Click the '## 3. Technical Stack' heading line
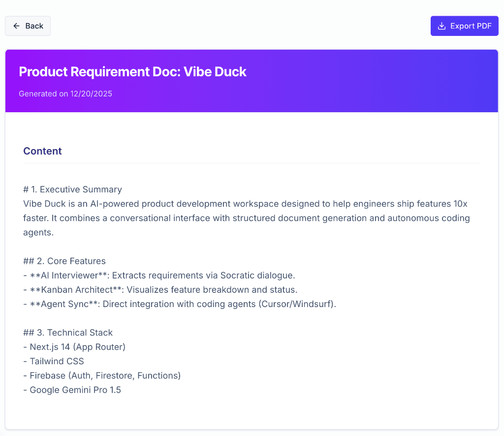Image resolution: width=504 pixels, height=436 pixels. click(x=68, y=333)
